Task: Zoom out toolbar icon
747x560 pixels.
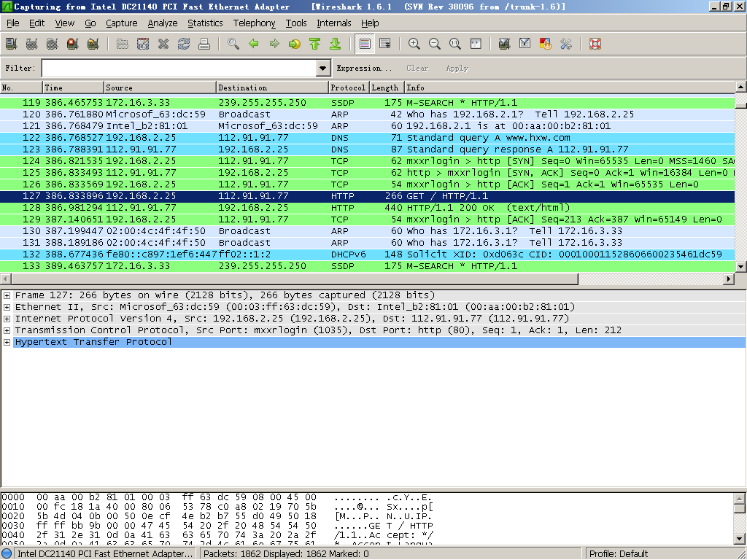Action: tap(435, 44)
